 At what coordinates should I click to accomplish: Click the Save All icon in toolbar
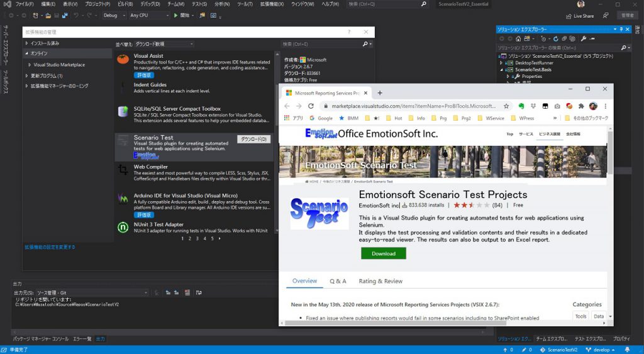point(65,16)
